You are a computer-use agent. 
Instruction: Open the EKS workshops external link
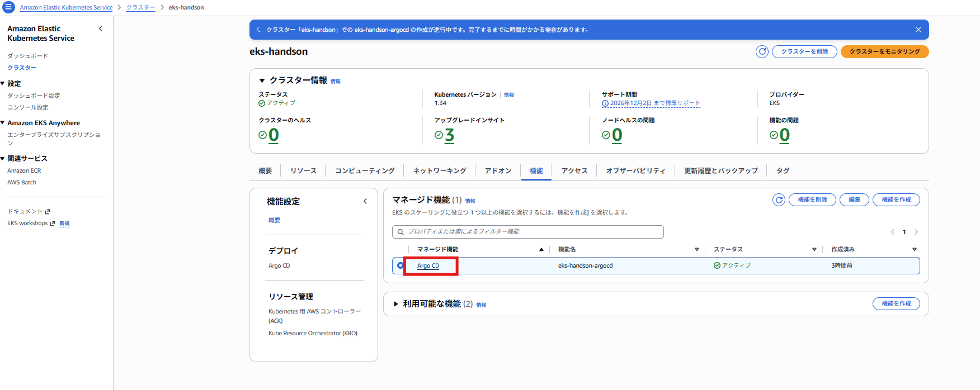point(31,223)
